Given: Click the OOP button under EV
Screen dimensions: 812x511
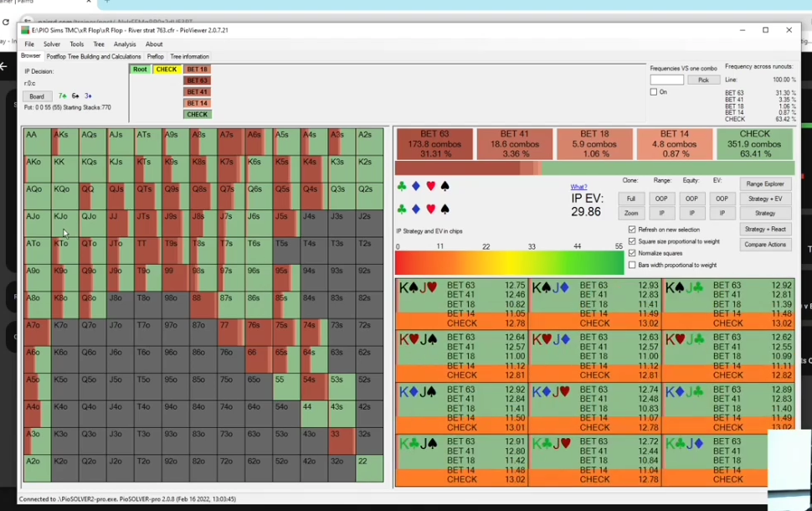Looking at the screenshot, I should 722,199.
